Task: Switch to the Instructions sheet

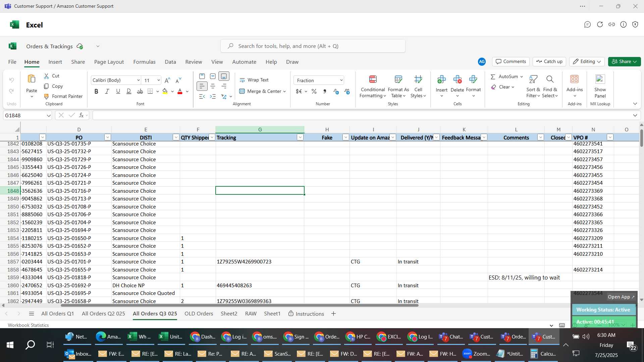Action: pyautogui.click(x=306, y=314)
